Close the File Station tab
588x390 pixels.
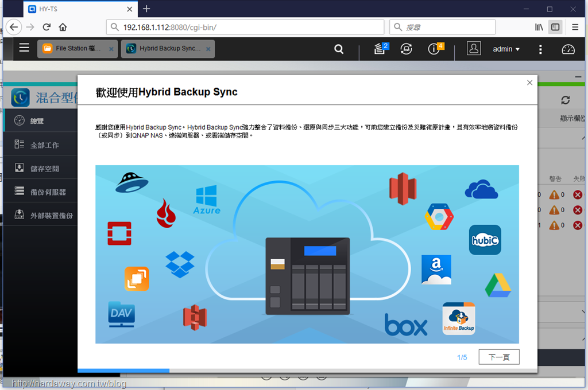click(111, 49)
